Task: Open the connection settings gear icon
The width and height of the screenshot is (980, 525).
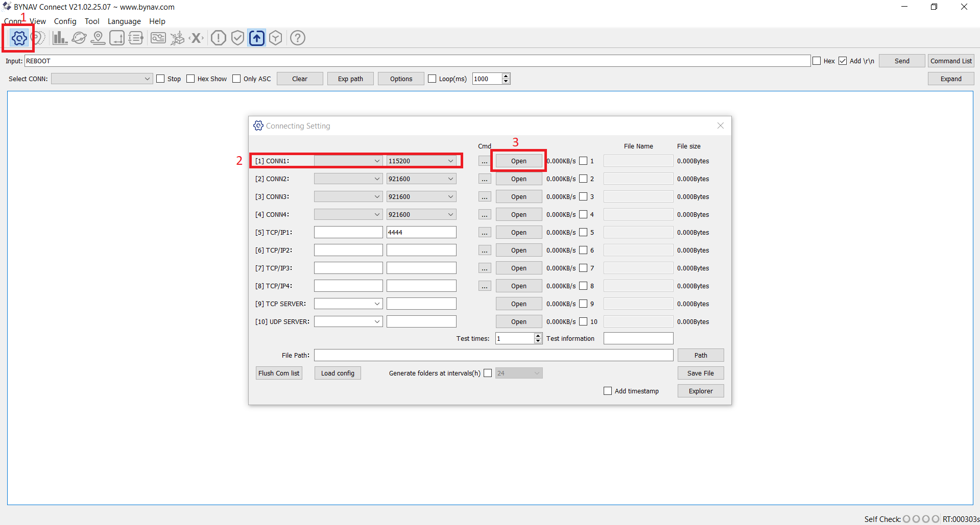Action: coord(19,38)
